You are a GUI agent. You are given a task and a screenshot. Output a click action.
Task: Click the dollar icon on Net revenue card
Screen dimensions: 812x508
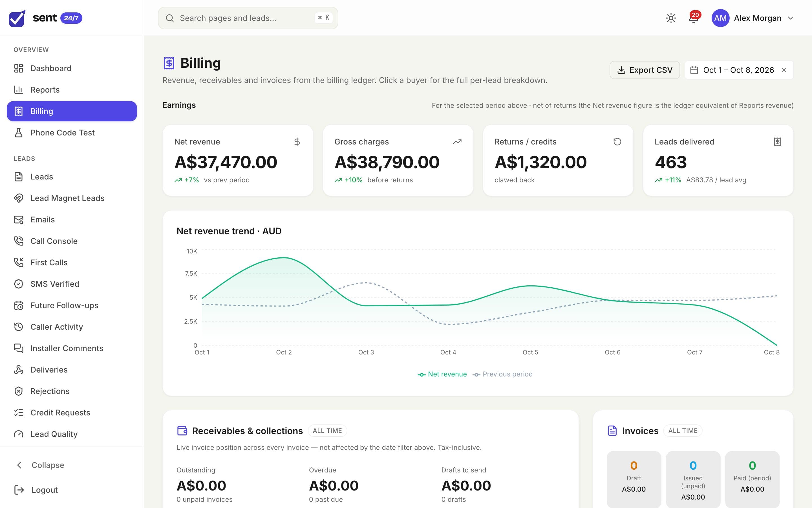[297, 142]
